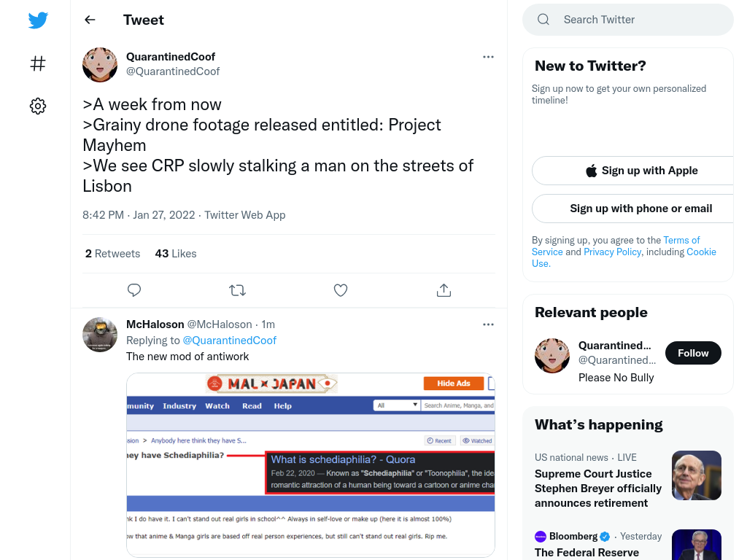Image resolution: width=747 pixels, height=560 pixels.
Task: Like the tweet with the heart icon
Action: click(x=341, y=290)
